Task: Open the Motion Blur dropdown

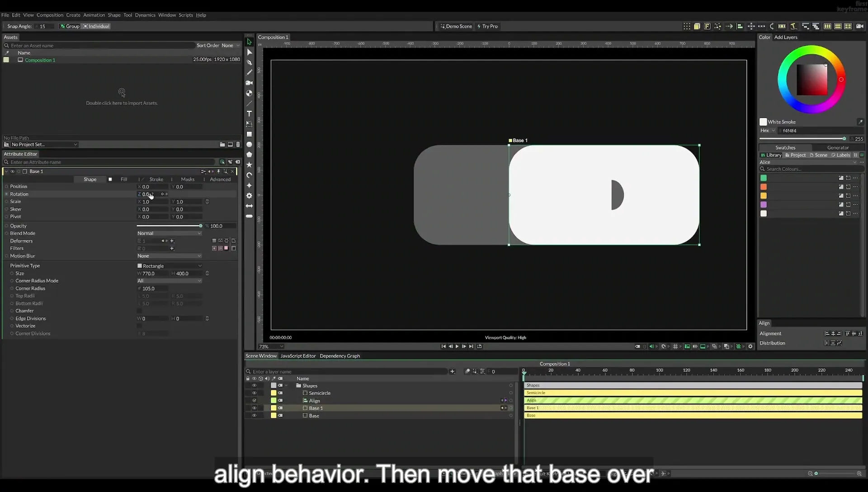Action: [169, 256]
